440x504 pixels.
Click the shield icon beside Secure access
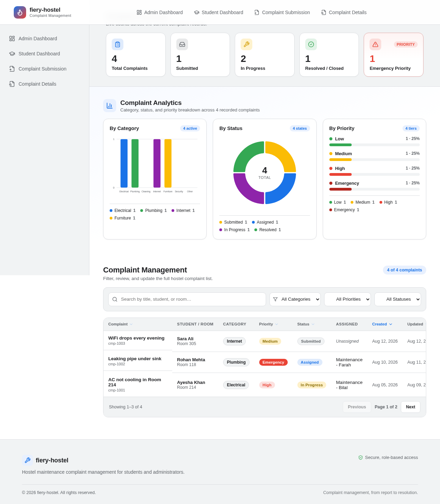coord(361,458)
